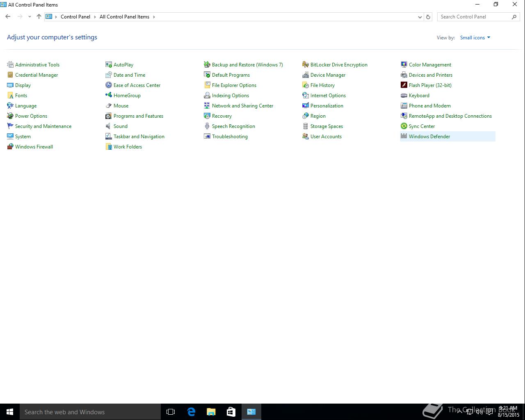
Task: Open the Work Folders link
Action: [128, 147]
